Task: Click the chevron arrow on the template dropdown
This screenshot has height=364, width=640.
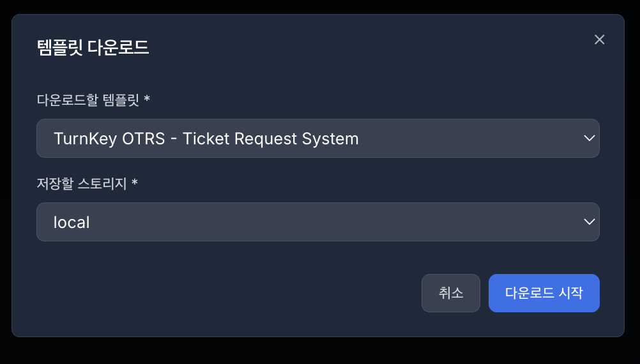Action: point(589,138)
